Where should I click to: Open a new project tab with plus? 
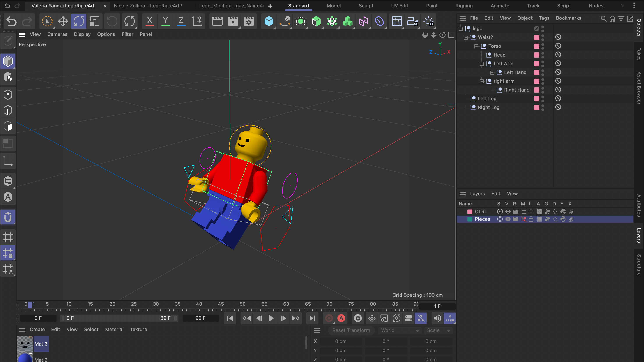pos(270,6)
